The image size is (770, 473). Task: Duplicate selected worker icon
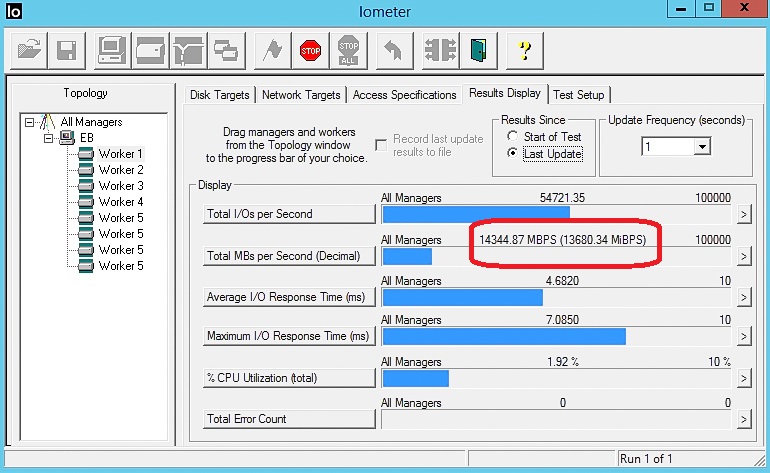tap(226, 50)
